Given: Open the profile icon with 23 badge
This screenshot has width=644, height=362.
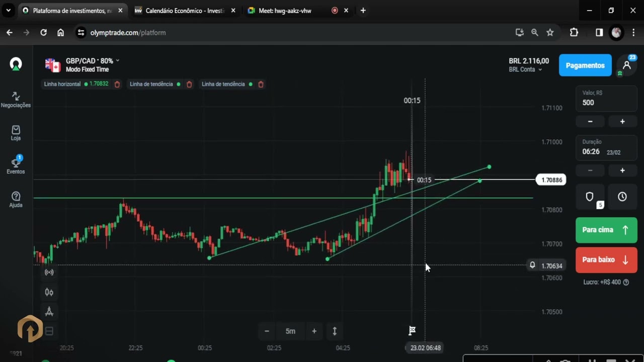Looking at the screenshot, I should (626, 65).
